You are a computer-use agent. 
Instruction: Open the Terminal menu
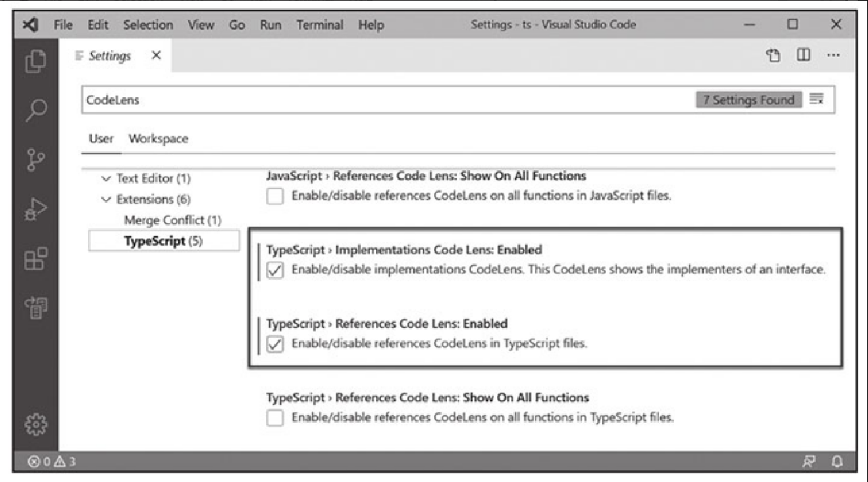[319, 25]
